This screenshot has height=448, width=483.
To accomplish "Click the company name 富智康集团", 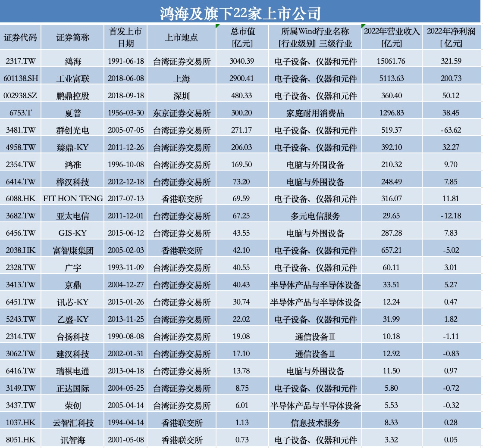I will [73, 251].
